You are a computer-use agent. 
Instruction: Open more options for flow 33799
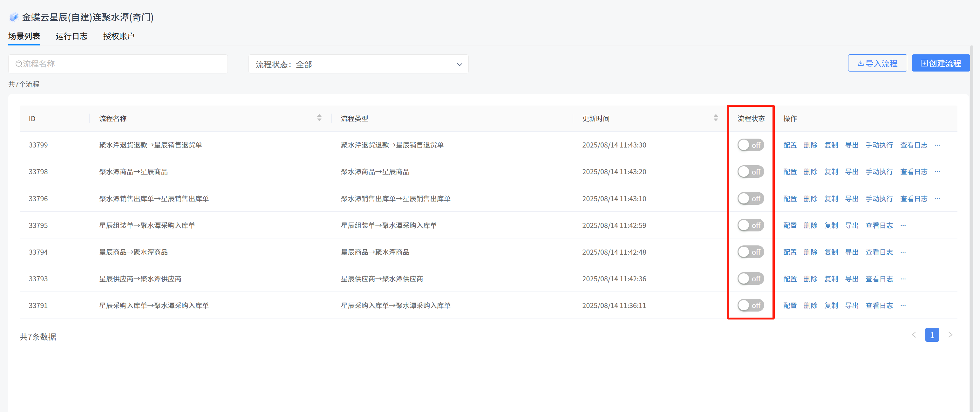coord(937,145)
